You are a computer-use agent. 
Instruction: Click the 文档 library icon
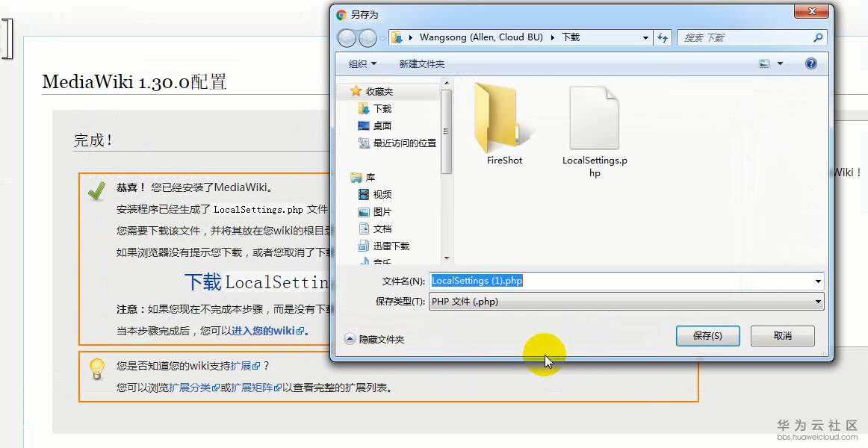point(364,228)
